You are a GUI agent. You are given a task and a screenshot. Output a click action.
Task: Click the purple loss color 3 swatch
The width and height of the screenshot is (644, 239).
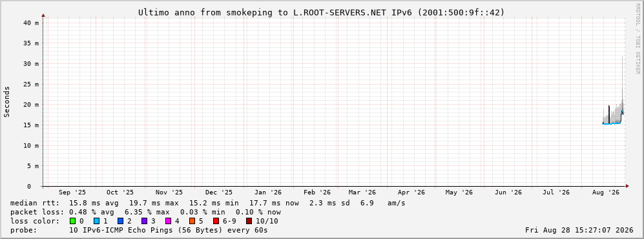[x=145, y=221]
